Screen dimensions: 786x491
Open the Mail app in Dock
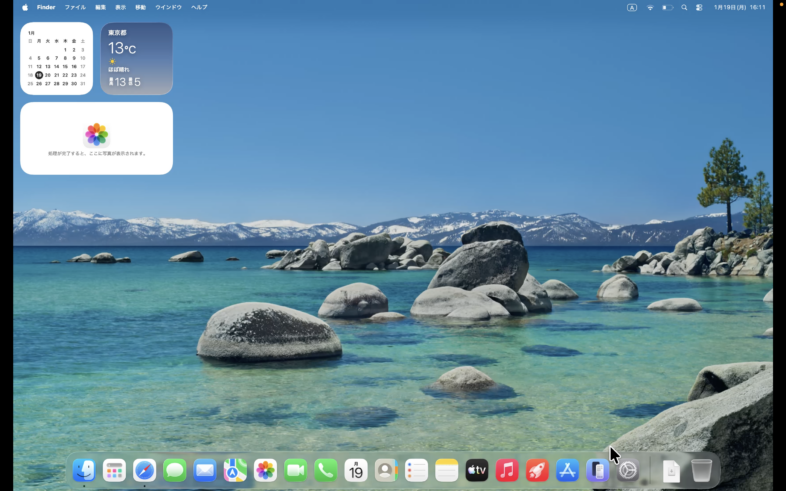click(x=205, y=470)
